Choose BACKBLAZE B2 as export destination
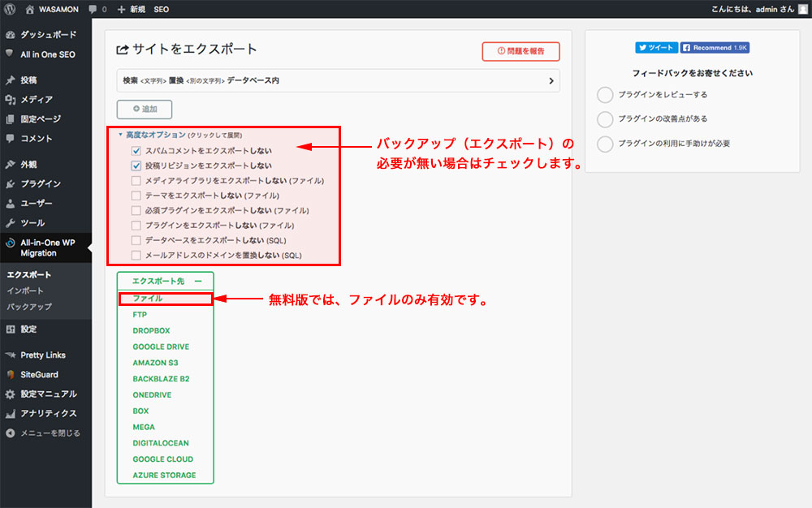The height and width of the screenshot is (508, 812). (161, 379)
